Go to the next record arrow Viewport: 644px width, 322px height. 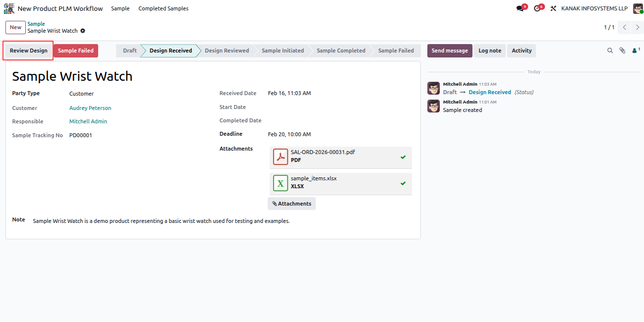(638, 27)
